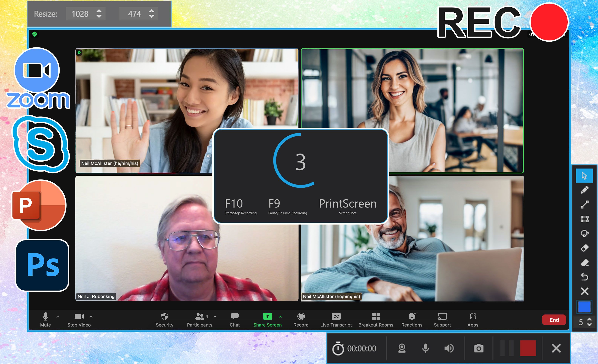Click End button to leave meeting
Viewport: 598px width, 364px height.
pos(554,320)
